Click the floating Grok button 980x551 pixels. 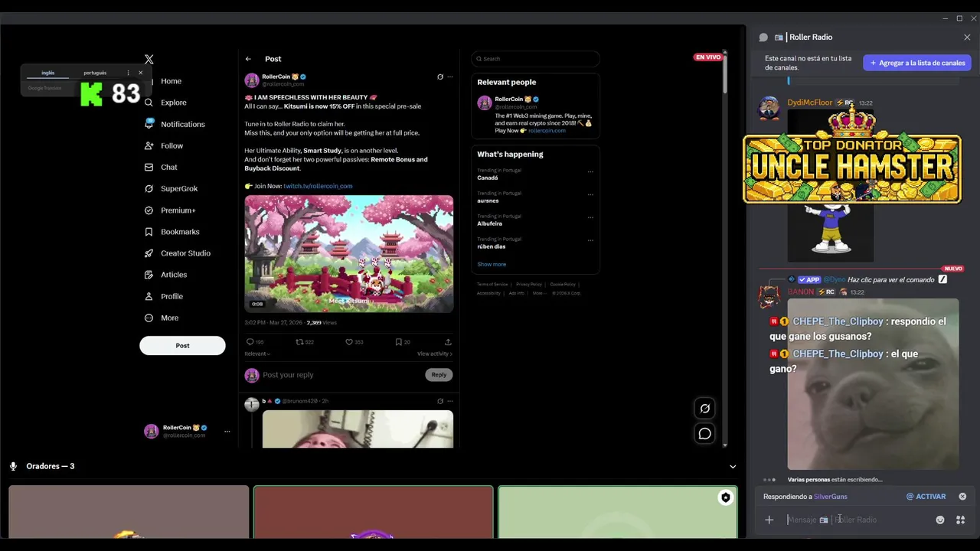tap(705, 409)
